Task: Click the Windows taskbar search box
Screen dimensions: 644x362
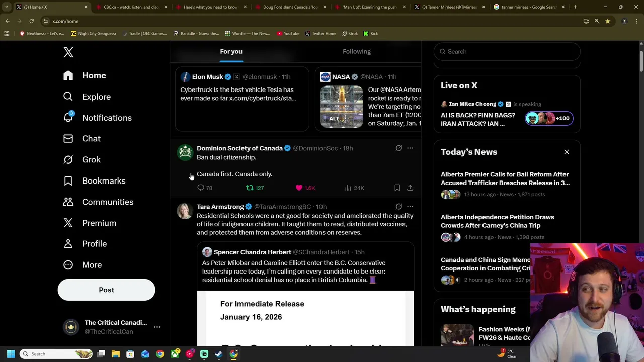Action: 56,354
